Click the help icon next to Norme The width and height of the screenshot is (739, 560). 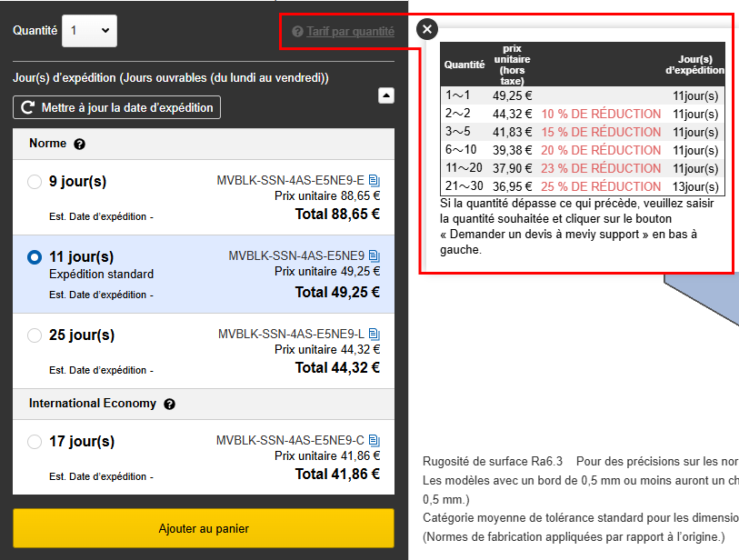79,145
